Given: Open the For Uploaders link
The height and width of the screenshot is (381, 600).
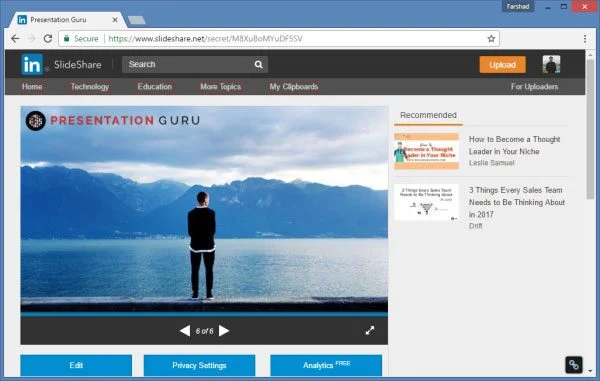Looking at the screenshot, I should pos(534,87).
